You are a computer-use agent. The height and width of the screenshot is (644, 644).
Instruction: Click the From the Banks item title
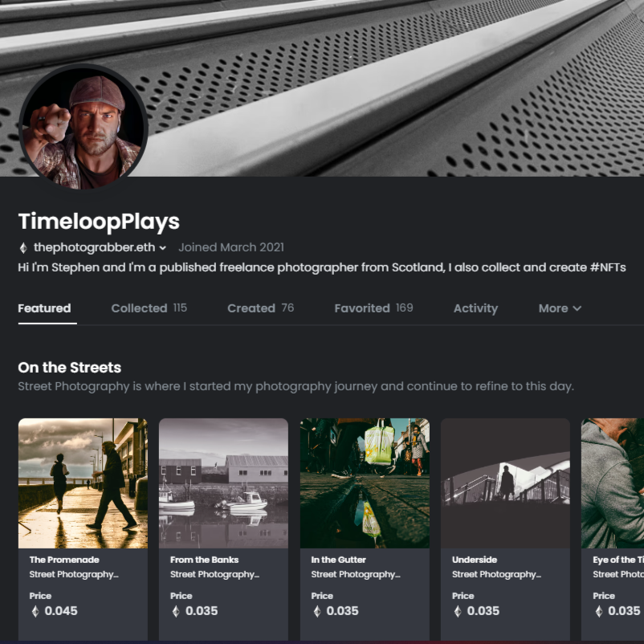205,560
